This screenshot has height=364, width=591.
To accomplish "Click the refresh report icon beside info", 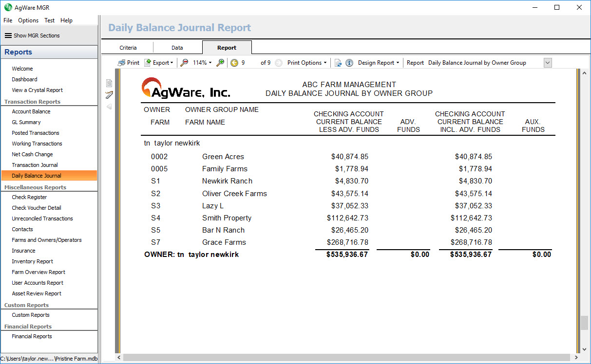I will click(338, 63).
